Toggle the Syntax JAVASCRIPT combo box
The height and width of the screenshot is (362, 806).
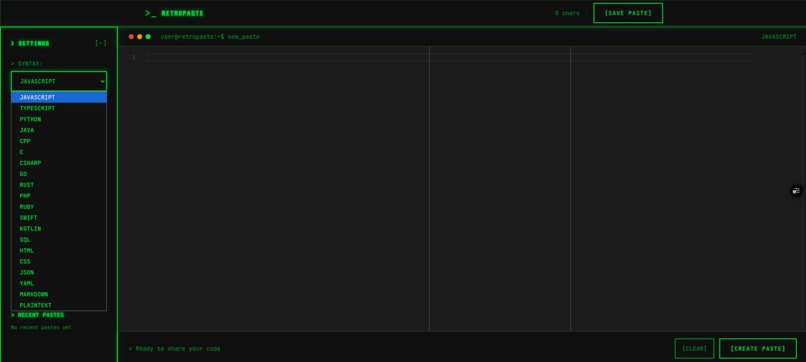[x=59, y=81]
